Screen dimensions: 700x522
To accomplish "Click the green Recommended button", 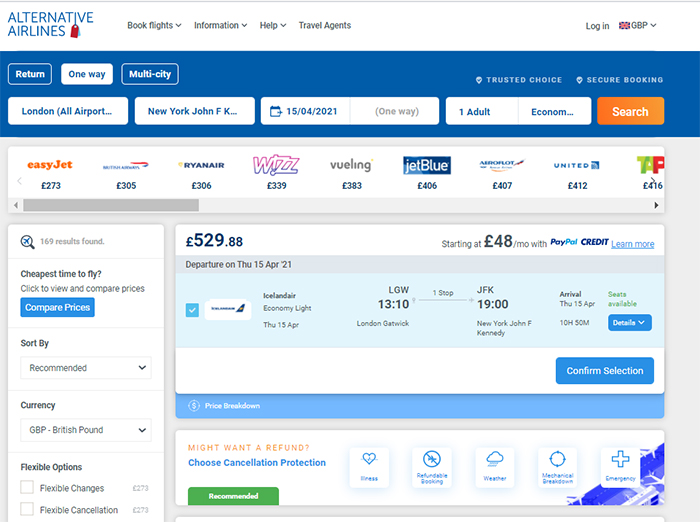I will tap(233, 496).
